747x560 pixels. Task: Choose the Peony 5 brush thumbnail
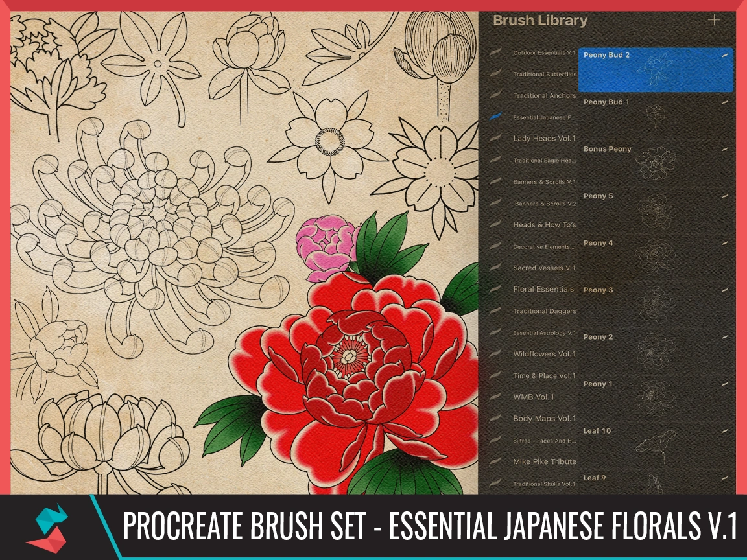[648, 206]
